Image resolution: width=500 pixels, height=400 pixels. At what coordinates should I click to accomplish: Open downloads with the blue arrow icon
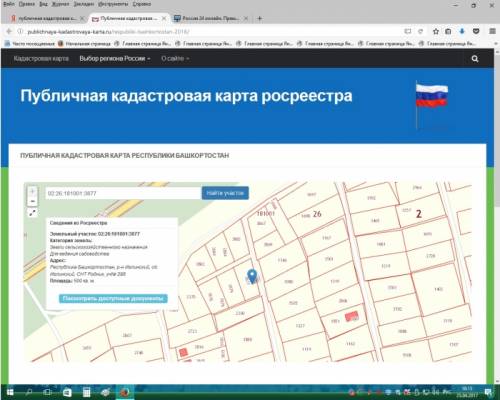tap(462, 31)
